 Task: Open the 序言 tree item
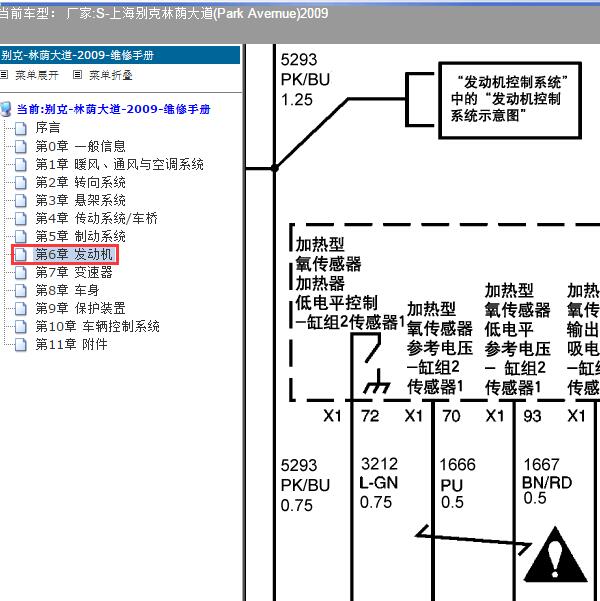(48, 128)
